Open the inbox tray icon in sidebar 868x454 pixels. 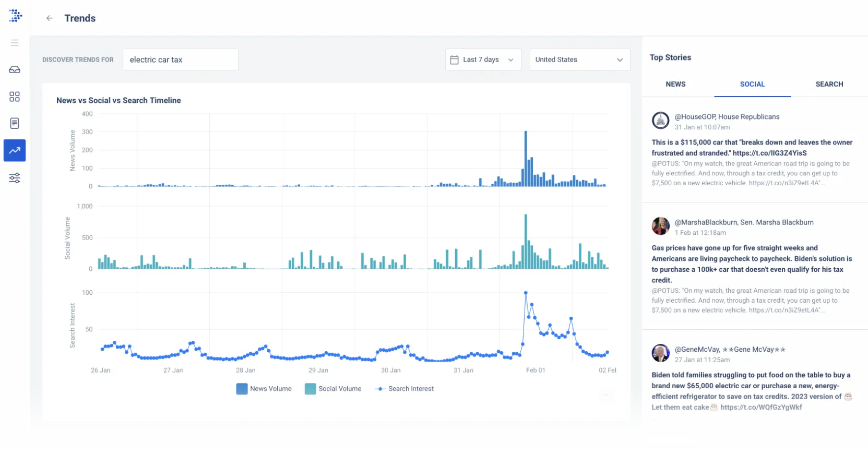[x=15, y=69]
